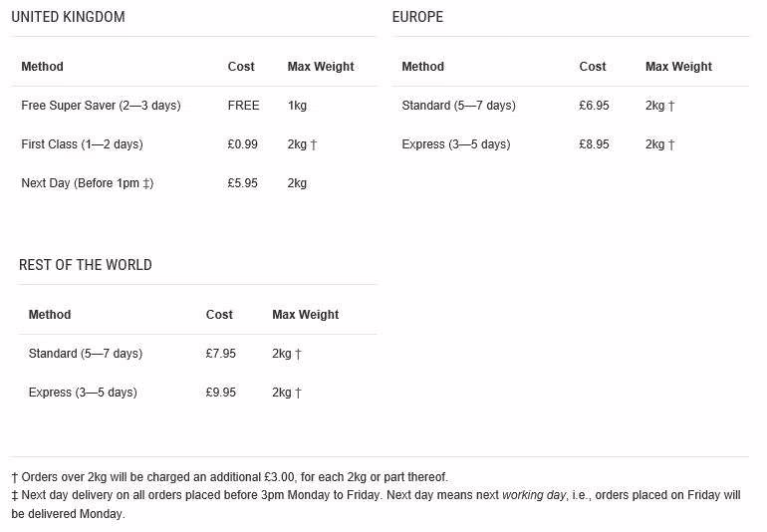Click the £6.95 Europe Standard price
Viewport: 767px width, 532px height.
point(594,106)
